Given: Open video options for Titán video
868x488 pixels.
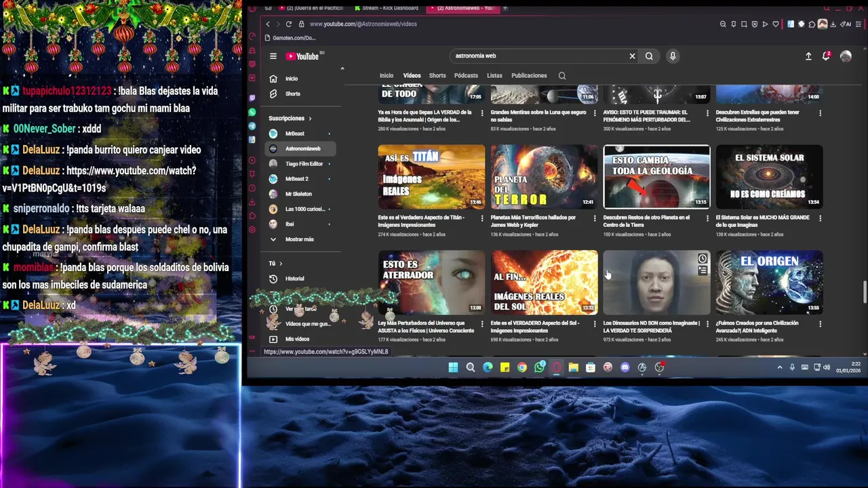Looking at the screenshot, I should pos(482,218).
